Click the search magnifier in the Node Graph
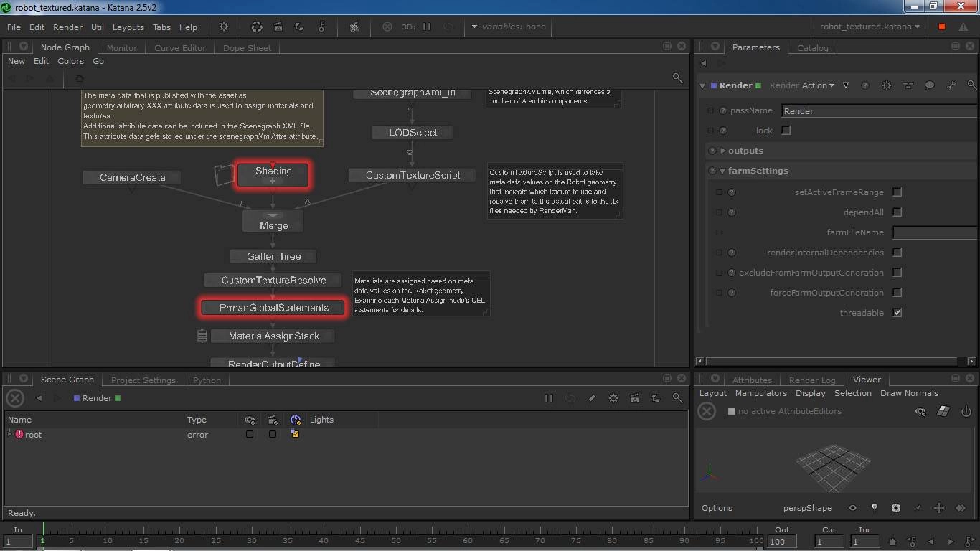This screenshot has height=551, width=980. pyautogui.click(x=677, y=77)
